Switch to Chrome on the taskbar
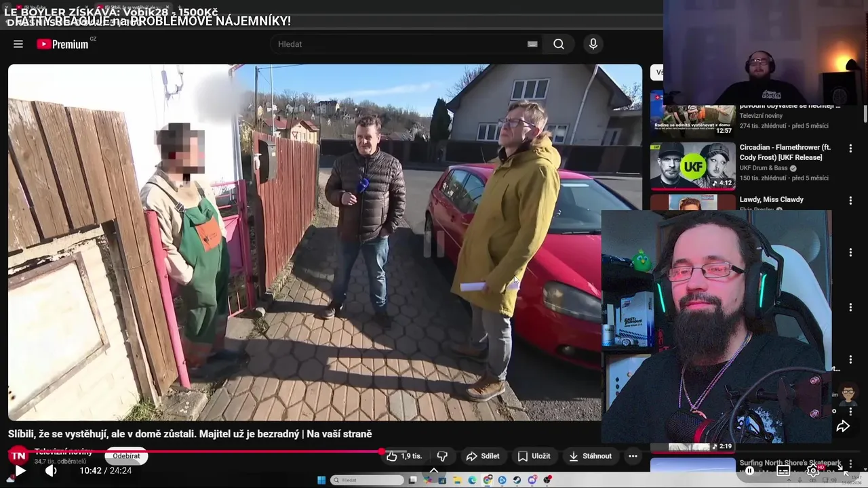Viewport: 868px width, 488px height. pos(488,480)
